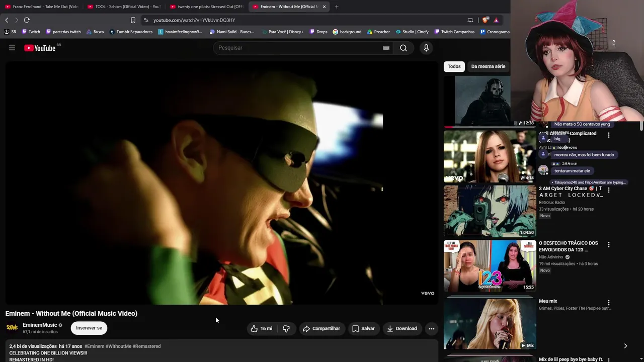Click the #Remastered hashtag
This screenshot has width=644, height=362.
(146, 346)
